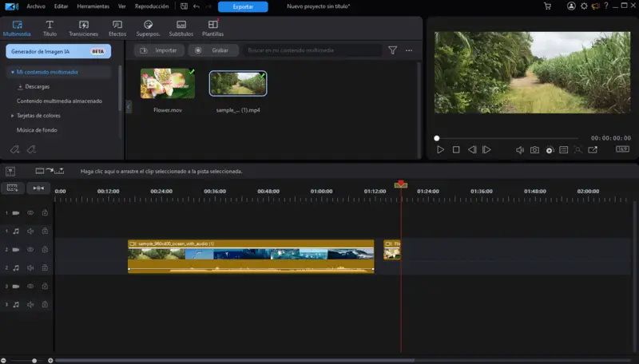
Task: Mute audio track 1
Action: pyautogui.click(x=30, y=231)
